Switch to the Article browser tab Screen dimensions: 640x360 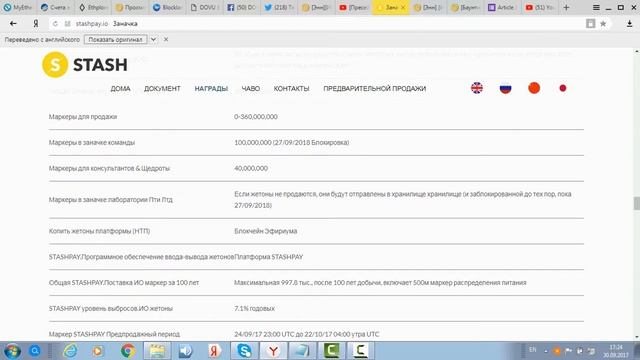[503, 7]
